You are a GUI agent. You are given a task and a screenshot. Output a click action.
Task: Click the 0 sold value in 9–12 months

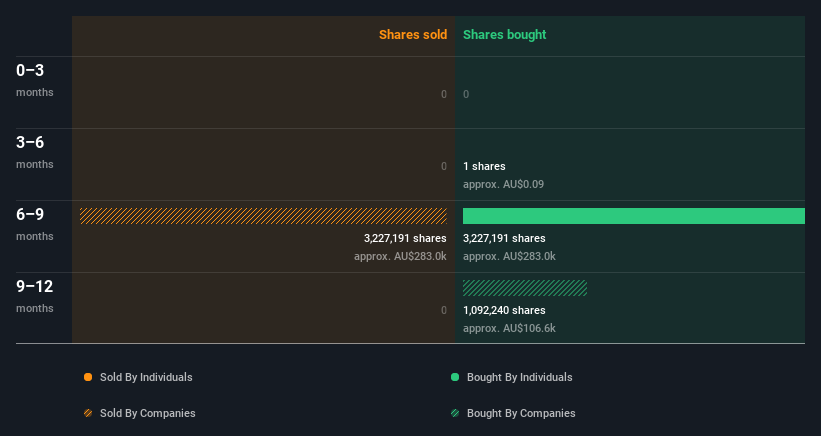[x=444, y=310]
